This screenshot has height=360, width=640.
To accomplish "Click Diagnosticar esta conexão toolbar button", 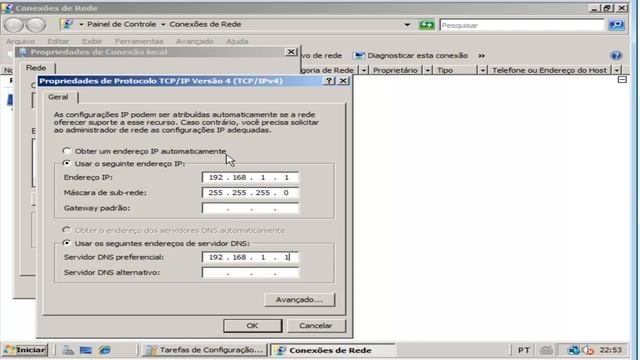I will click(x=411, y=56).
